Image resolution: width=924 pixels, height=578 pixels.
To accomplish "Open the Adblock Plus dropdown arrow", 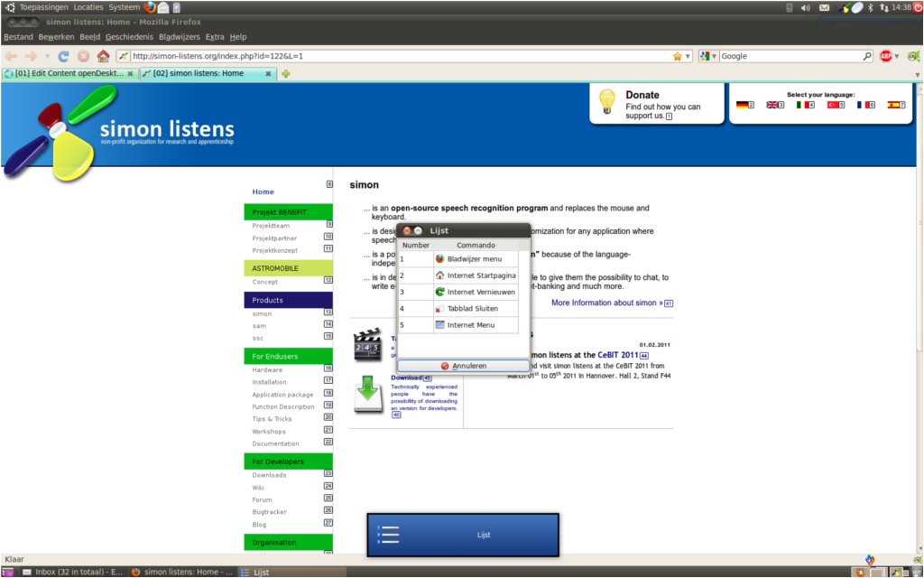I will click(x=896, y=57).
